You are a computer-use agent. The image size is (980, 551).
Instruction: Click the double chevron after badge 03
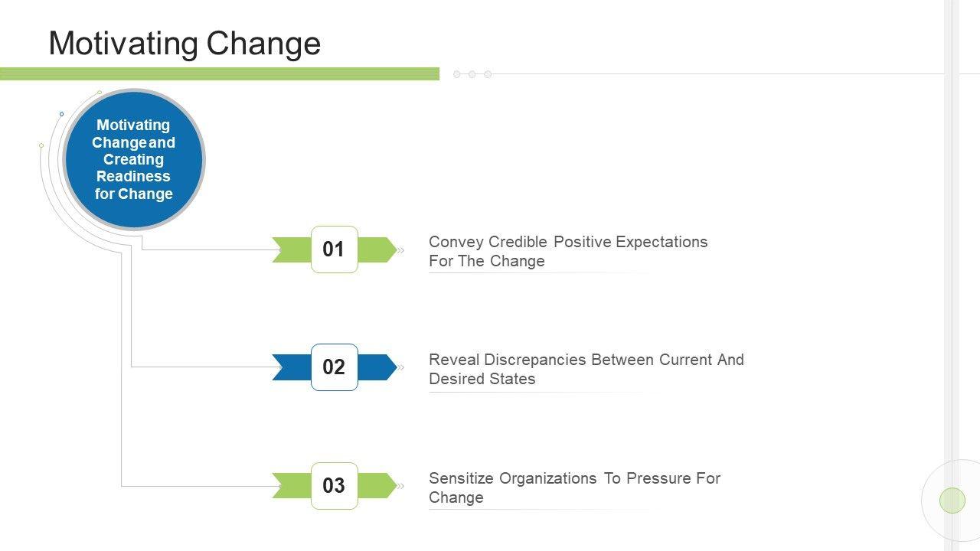[x=400, y=486]
